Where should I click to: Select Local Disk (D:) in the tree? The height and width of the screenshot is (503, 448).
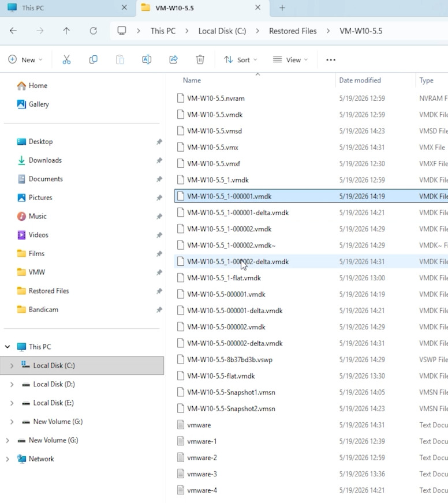54,384
